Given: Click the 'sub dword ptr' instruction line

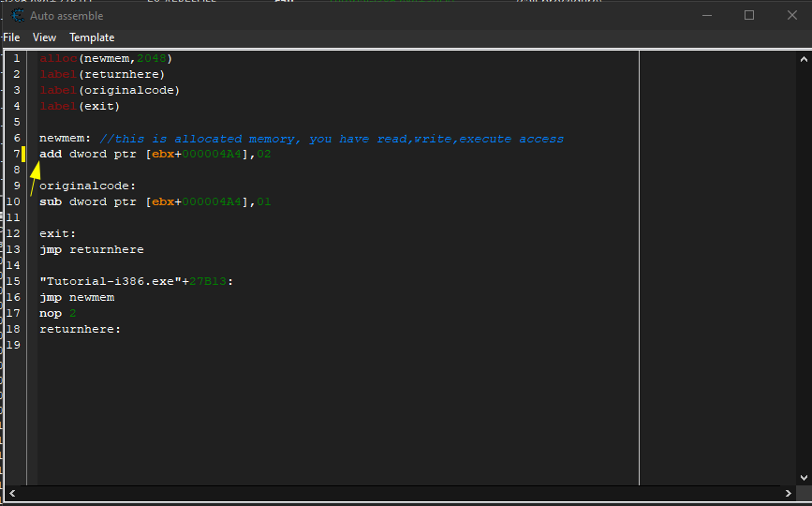Looking at the screenshot, I should [155, 201].
